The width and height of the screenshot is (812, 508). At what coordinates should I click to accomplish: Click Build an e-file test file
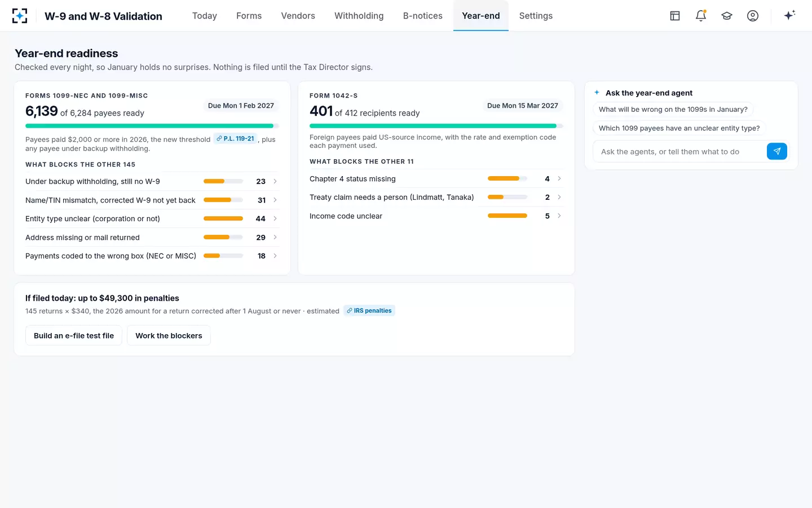coord(74,335)
